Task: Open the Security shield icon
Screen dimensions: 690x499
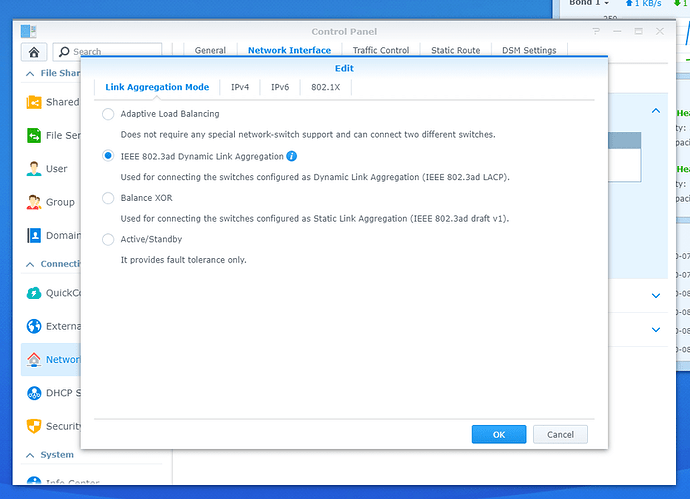Action: [x=34, y=426]
